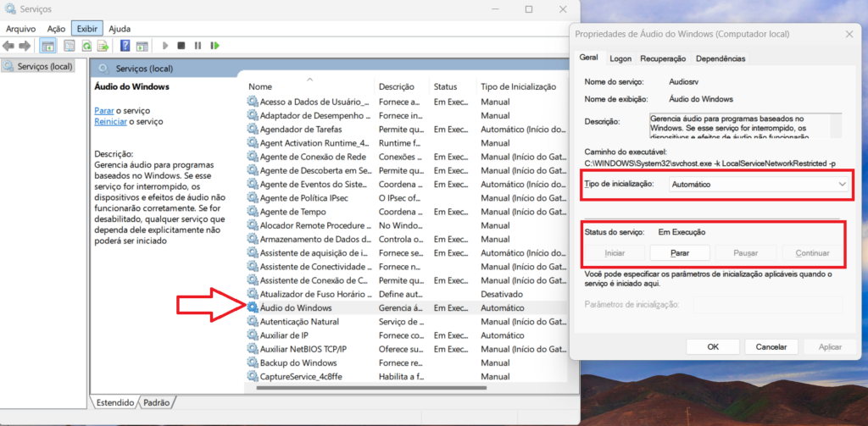Click the Pause Service toolbar icon
Image resolution: width=868 pixels, height=426 pixels.
[198, 46]
